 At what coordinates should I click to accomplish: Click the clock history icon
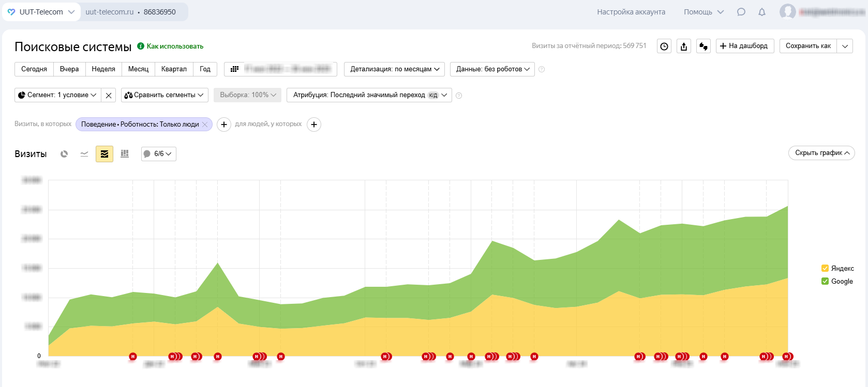coord(664,47)
